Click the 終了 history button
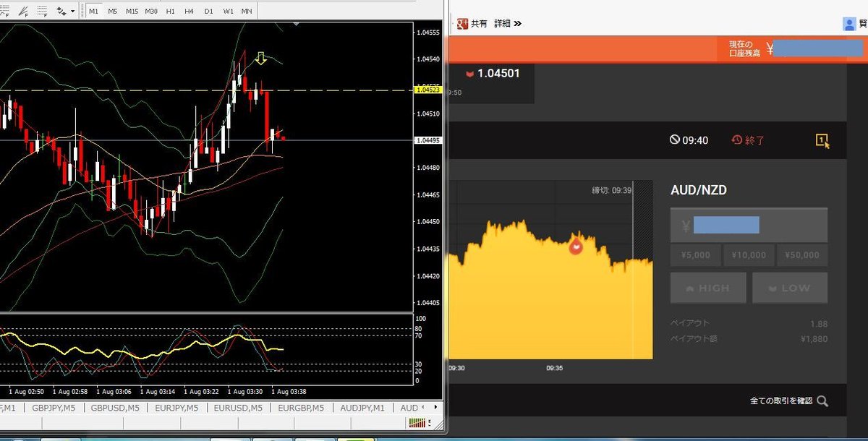 [x=748, y=140]
